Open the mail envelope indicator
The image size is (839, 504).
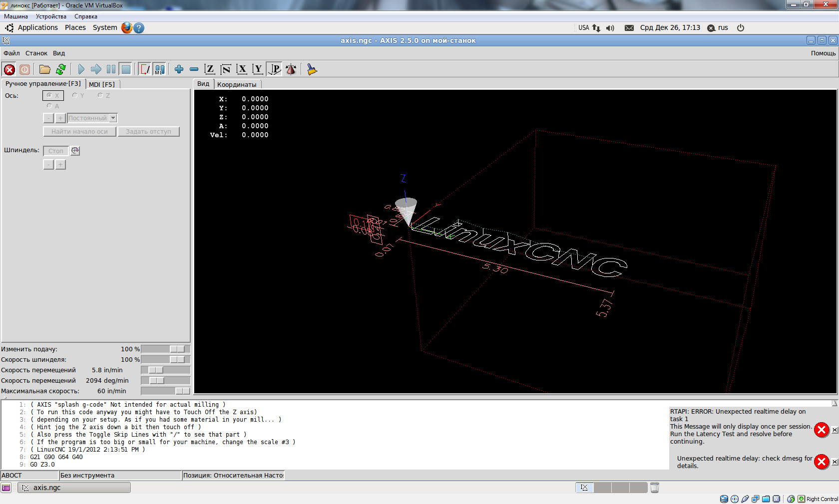629,28
